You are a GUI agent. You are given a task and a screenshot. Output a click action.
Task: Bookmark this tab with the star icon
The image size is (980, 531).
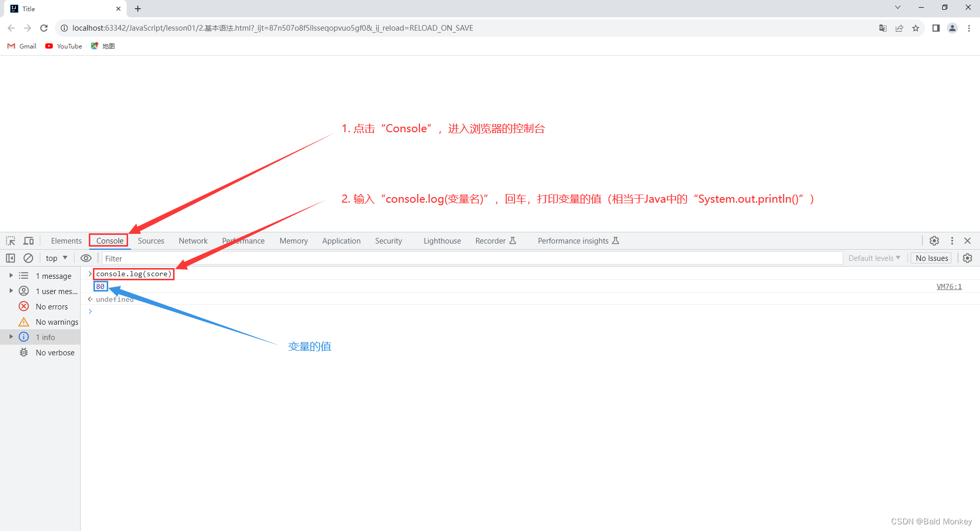click(916, 28)
